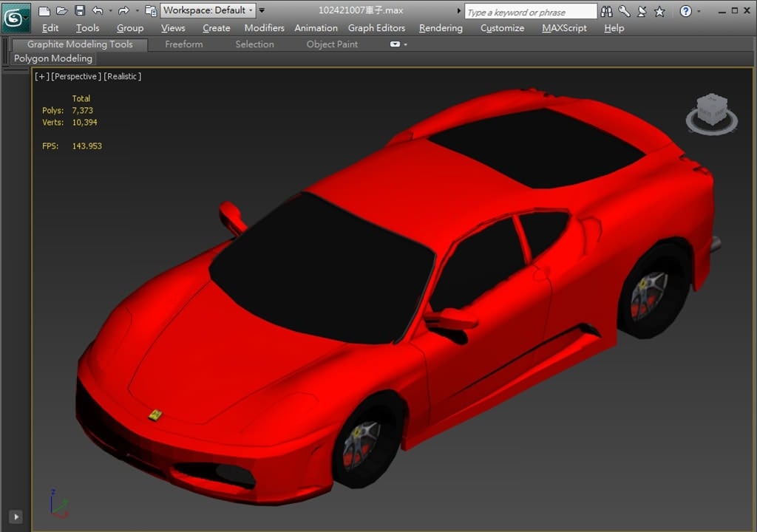Switch to the Freeform ribbon tab
Image resolution: width=757 pixels, height=532 pixels.
pos(183,44)
